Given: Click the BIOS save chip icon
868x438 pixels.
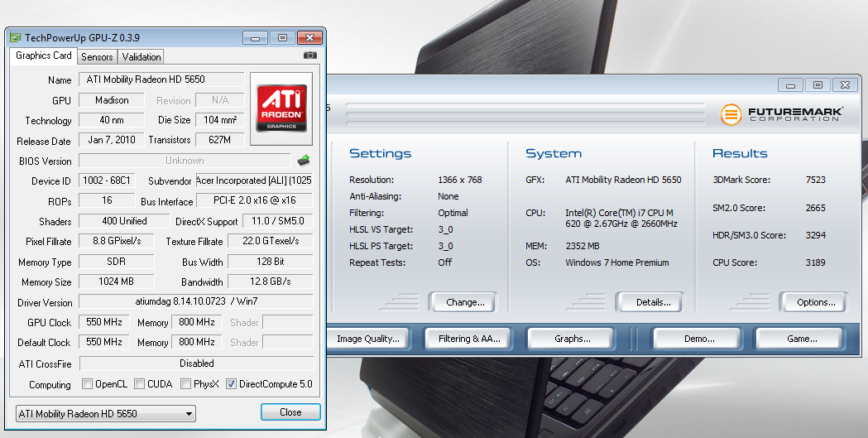Looking at the screenshot, I should click(304, 161).
